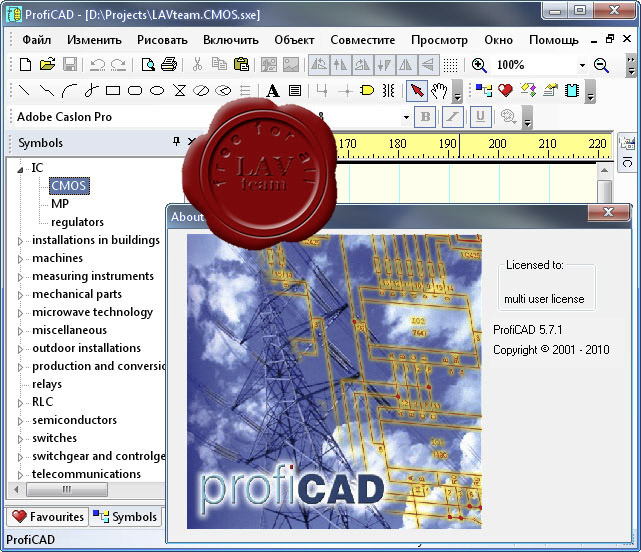The image size is (641, 552).
Task: Select the CMOS tree item
Action: (x=69, y=186)
